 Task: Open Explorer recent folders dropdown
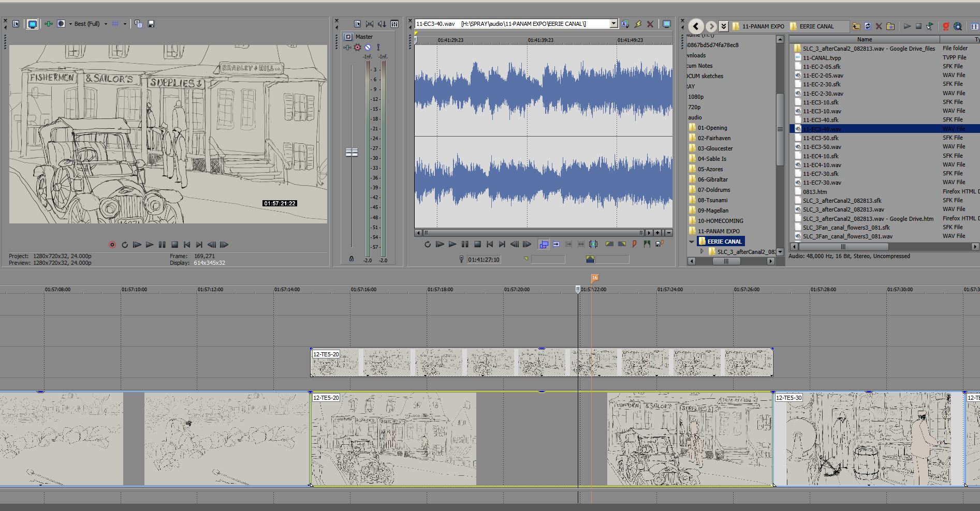pos(724,26)
